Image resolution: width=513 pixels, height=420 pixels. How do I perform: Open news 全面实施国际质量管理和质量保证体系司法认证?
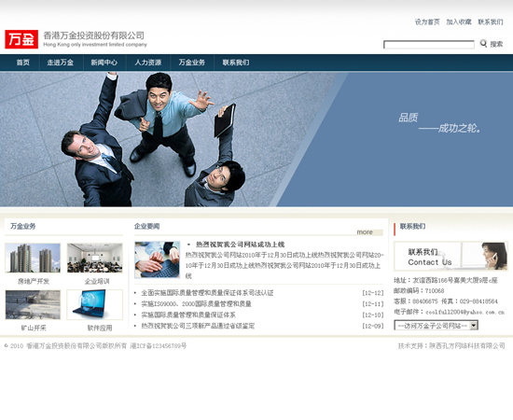[x=207, y=293]
